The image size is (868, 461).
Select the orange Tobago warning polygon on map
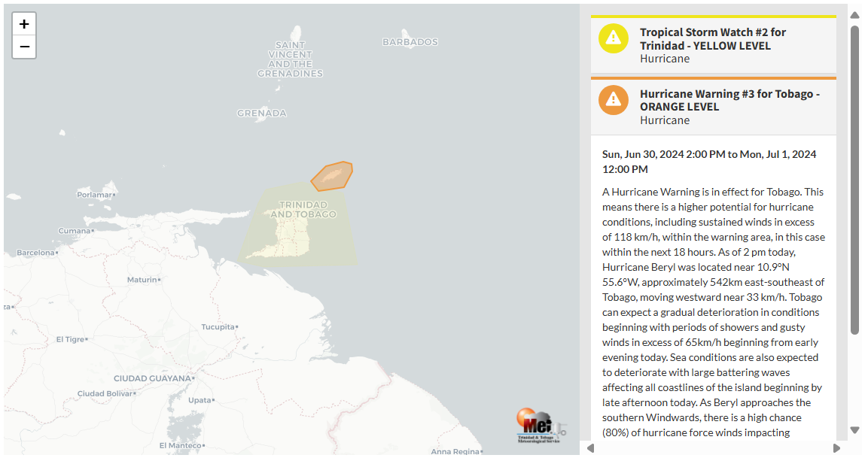pos(331,176)
